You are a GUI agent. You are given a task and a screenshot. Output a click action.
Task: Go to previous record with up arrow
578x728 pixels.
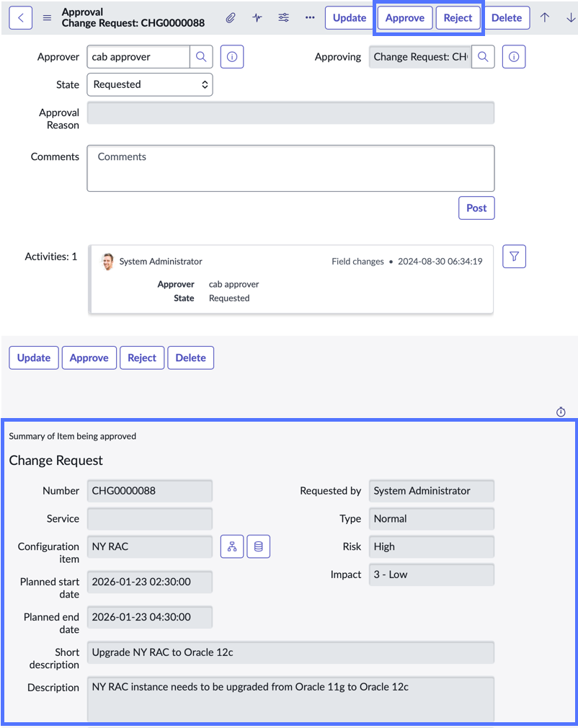pyautogui.click(x=545, y=18)
